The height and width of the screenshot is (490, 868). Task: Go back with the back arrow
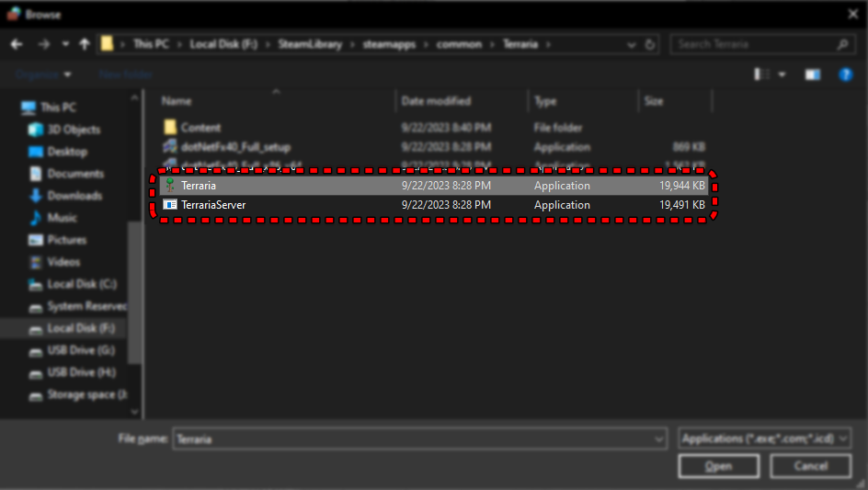click(17, 44)
